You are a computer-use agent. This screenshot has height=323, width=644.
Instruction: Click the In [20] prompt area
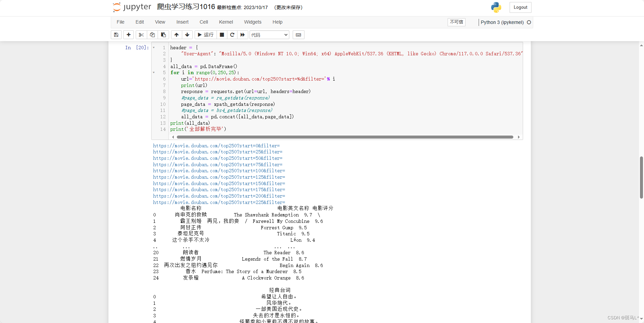pos(137,48)
